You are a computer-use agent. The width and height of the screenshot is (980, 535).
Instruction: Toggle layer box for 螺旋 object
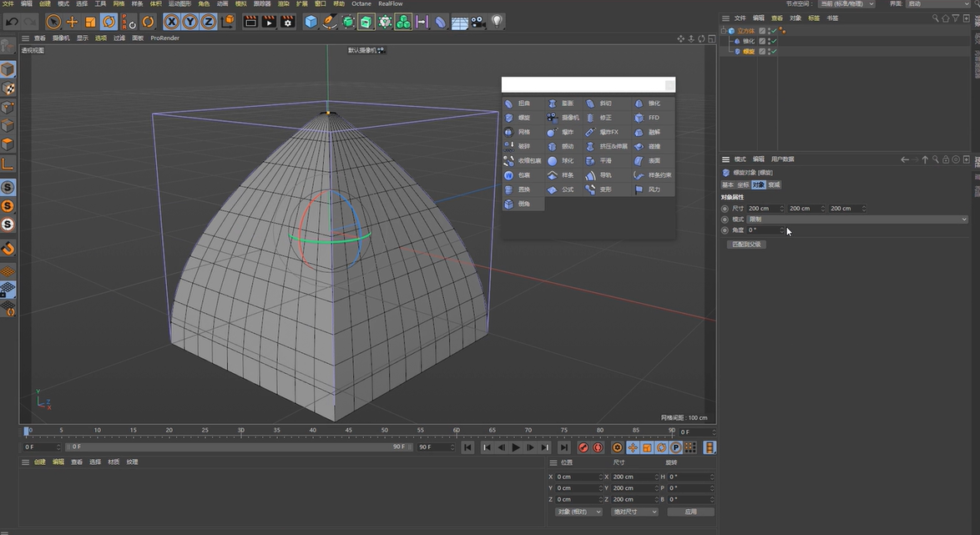point(762,51)
